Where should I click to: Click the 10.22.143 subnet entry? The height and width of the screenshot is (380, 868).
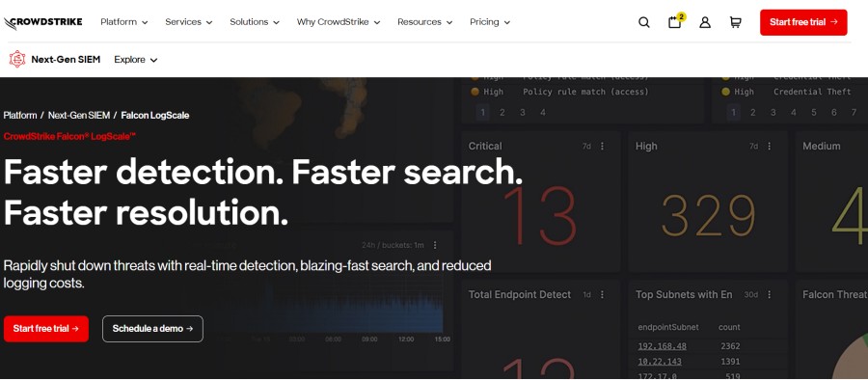[x=660, y=361]
